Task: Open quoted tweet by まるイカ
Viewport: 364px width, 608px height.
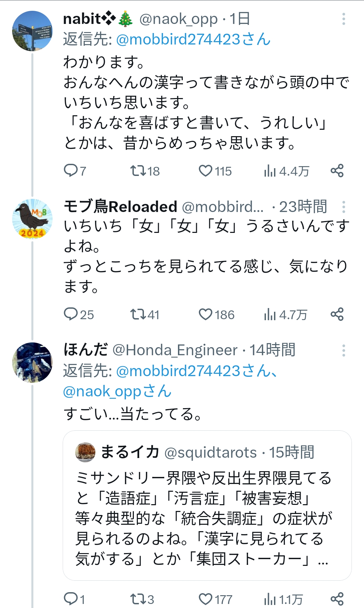Action: tap(207, 505)
